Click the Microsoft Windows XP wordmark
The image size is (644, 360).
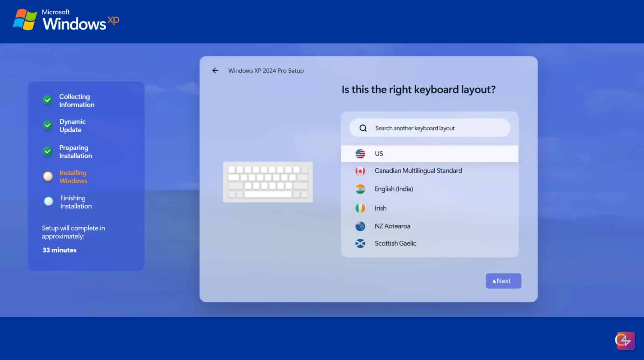point(81,20)
